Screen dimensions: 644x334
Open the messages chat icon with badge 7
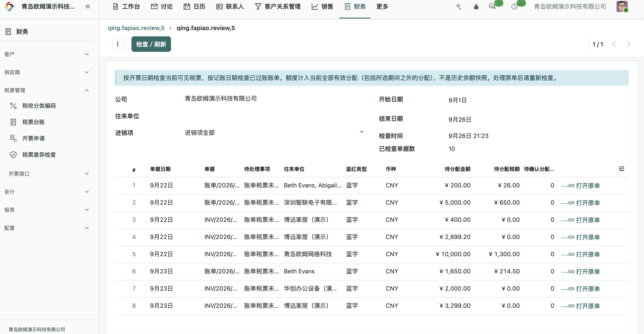pos(492,6)
